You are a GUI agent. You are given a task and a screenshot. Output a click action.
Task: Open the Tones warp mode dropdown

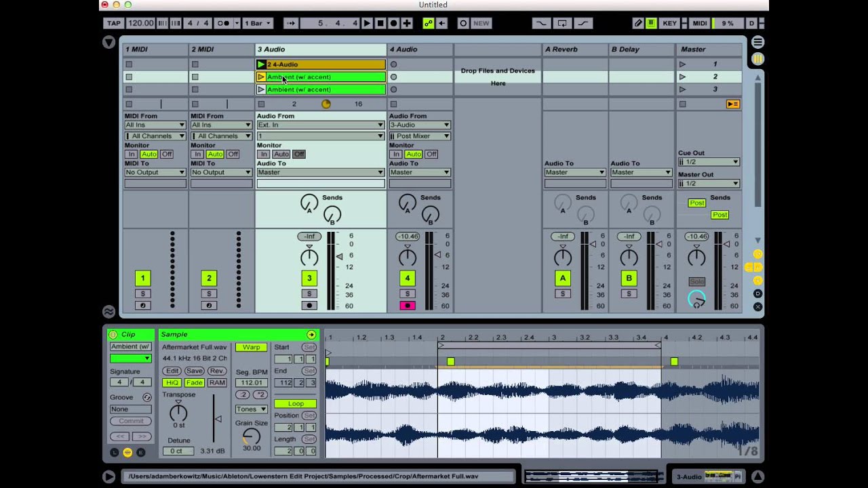(251, 409)
